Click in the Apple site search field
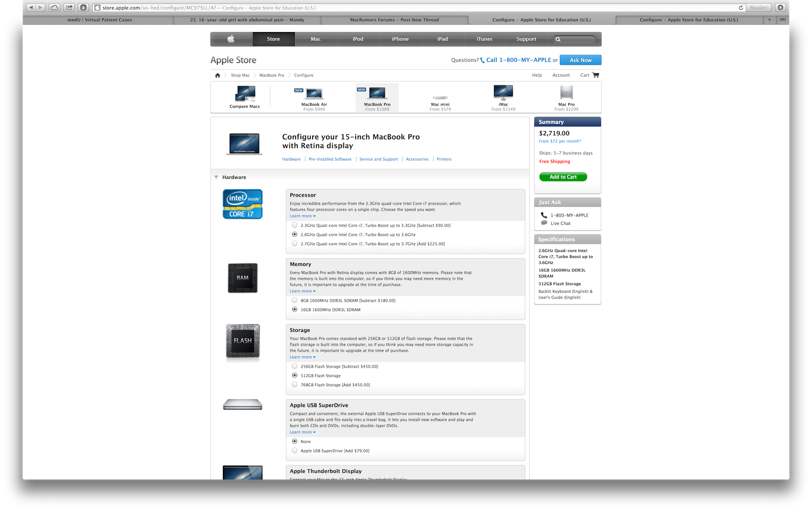 click(x=575, y=39)
